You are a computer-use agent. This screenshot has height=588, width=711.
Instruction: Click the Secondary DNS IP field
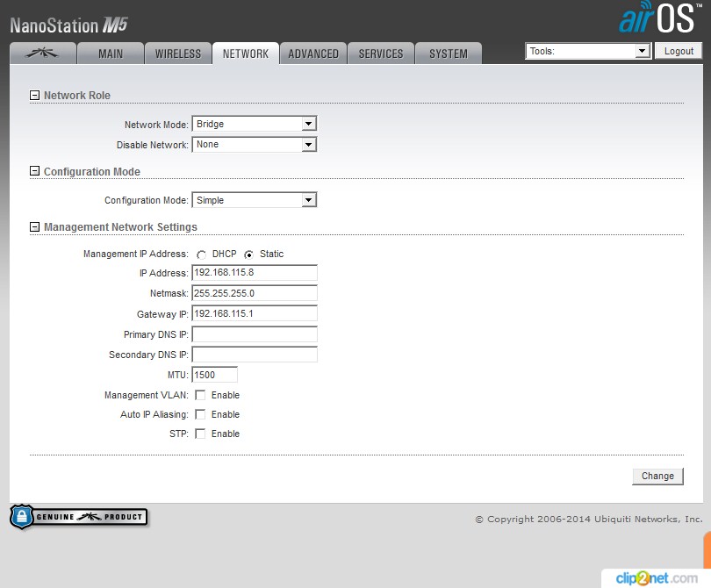255,354
